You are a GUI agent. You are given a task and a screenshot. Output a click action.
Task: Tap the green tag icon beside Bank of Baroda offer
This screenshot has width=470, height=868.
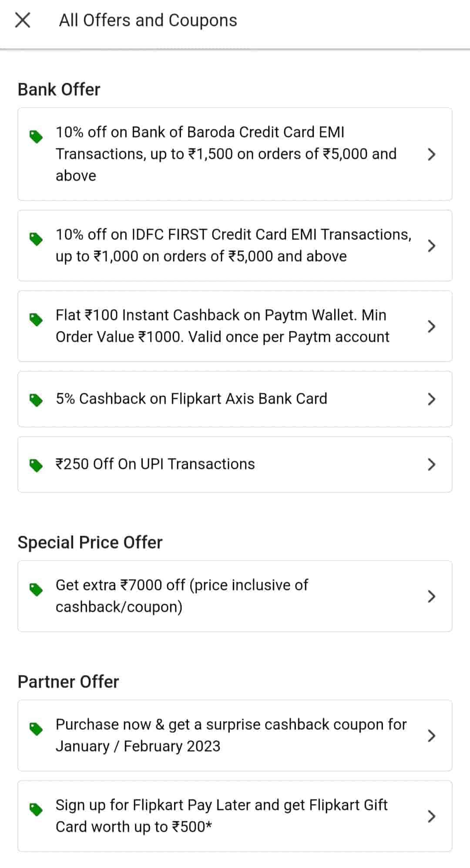[x=36, y=137]
